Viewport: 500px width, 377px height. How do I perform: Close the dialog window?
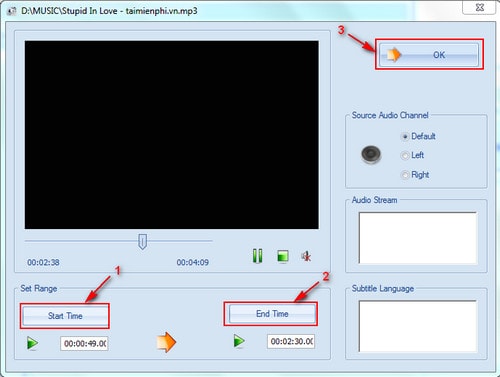point(479,7)
